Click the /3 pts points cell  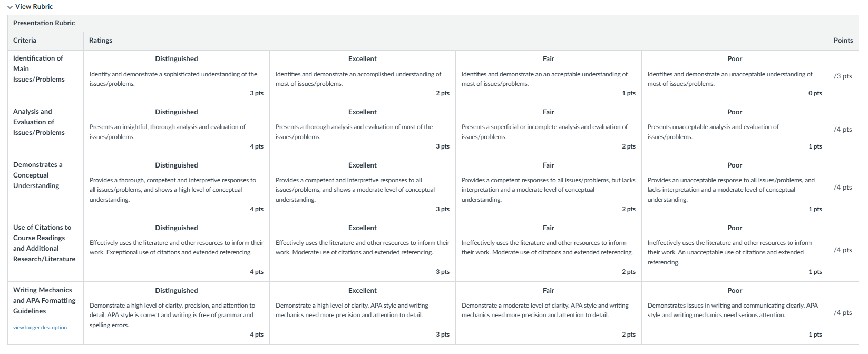[x=843, y=76]
